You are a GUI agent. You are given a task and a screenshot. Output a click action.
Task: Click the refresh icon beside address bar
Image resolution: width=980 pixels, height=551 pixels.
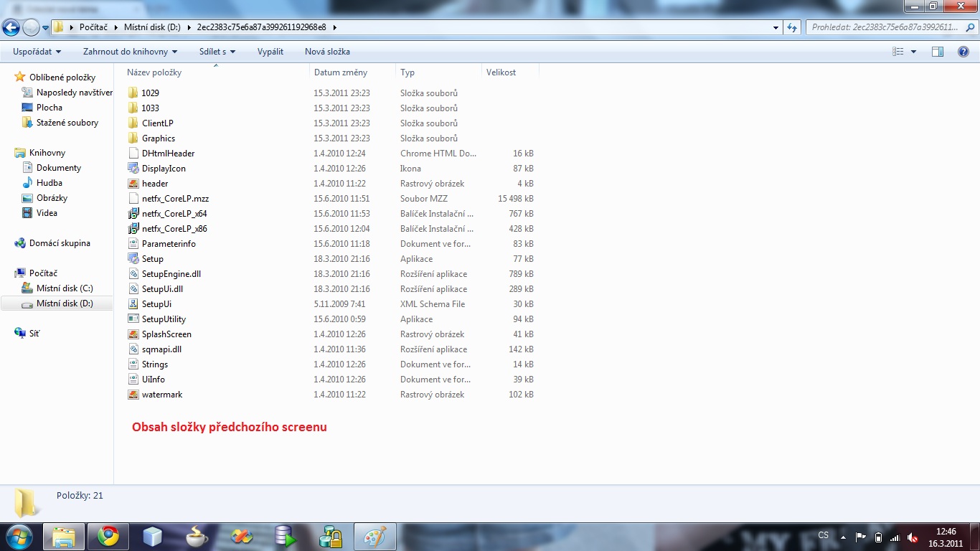point(792,27)
